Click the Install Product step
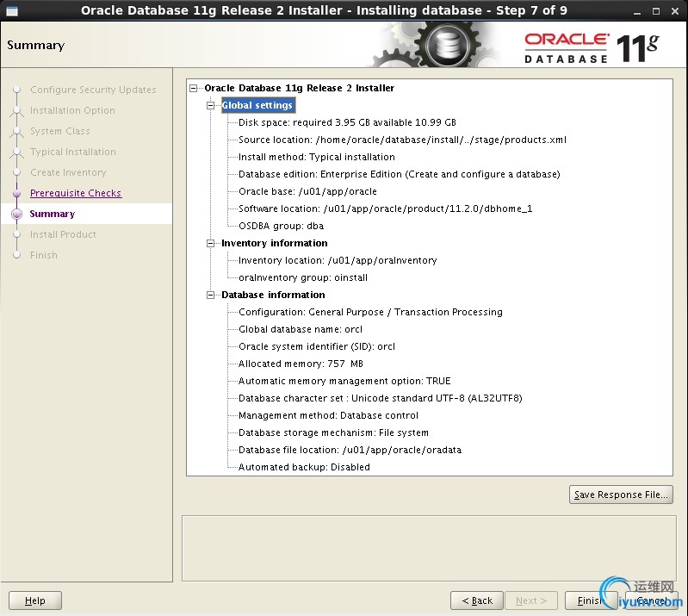The height and width of the screenshot is (616, 688). tap(63, 234)
